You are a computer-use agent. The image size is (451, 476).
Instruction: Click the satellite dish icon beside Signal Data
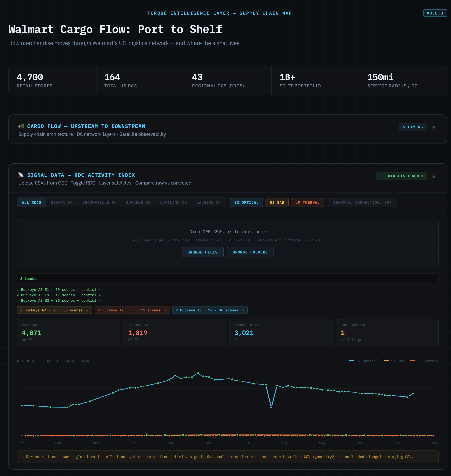[21, 175]
